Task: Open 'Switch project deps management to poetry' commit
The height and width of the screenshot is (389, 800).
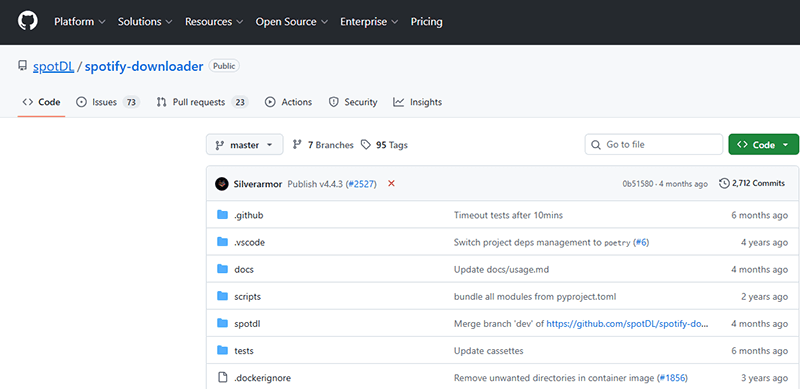Action: pos(542,242)
